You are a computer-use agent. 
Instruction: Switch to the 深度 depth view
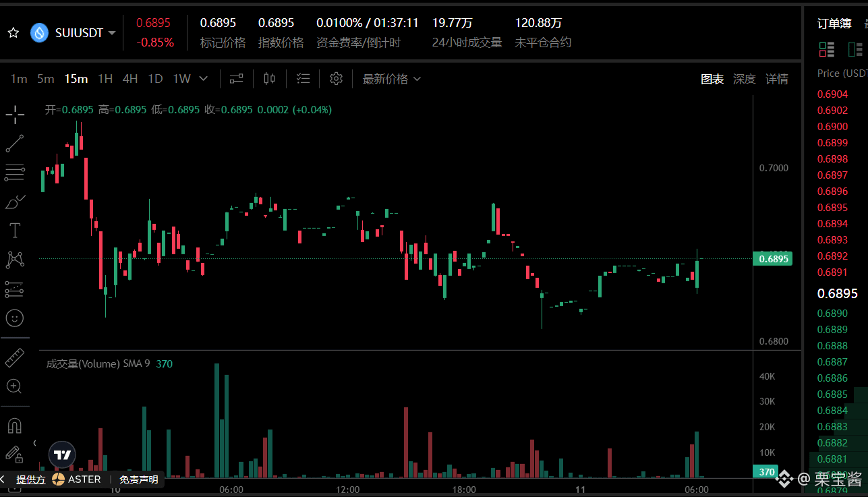(745, 79)
